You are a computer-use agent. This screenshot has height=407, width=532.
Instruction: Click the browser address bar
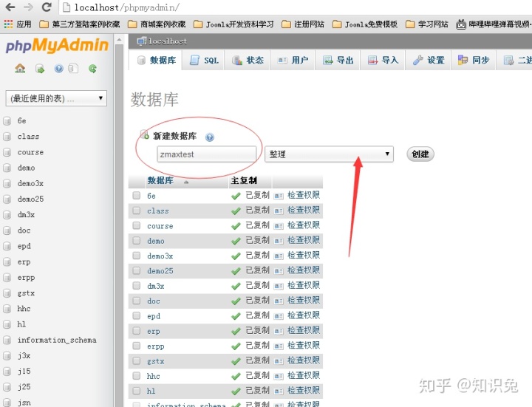coord(295,7)
